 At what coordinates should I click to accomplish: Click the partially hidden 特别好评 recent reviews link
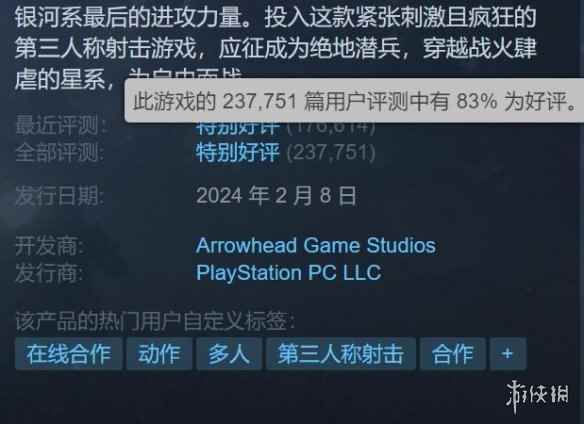click(238, 128)
